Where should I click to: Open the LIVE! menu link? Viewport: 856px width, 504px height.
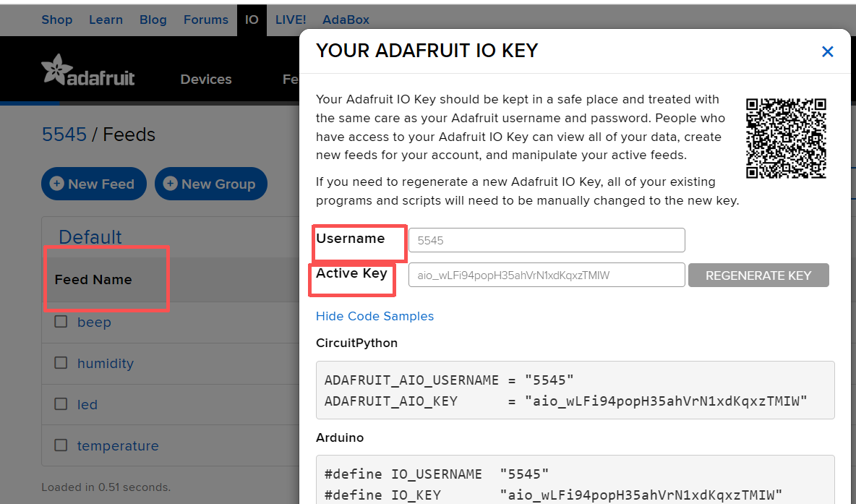291,20
